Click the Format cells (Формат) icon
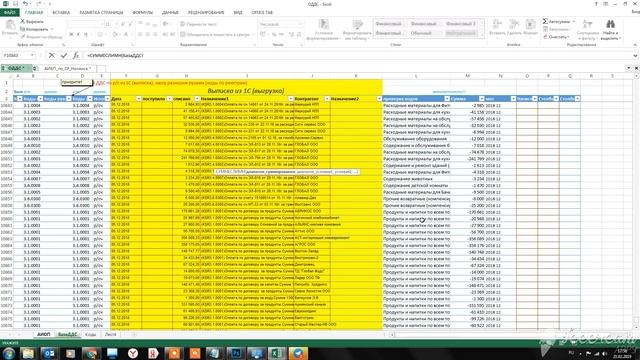 [x=530, y=24]
